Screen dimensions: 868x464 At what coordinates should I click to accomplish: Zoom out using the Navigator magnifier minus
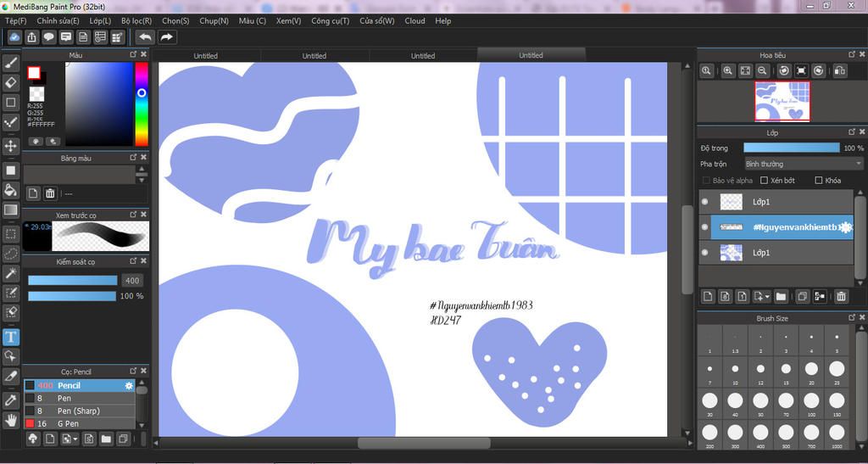(762, 71)
